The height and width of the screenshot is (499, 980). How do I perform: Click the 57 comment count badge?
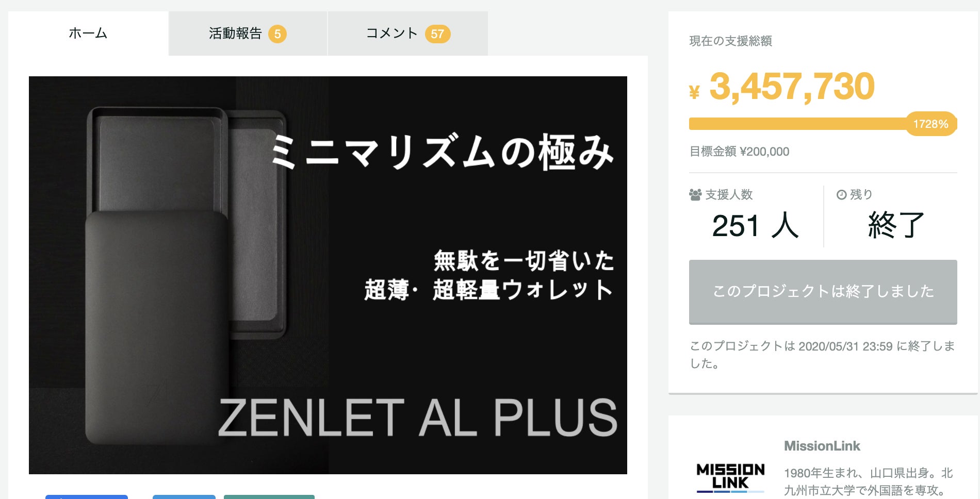coord(437,34)
